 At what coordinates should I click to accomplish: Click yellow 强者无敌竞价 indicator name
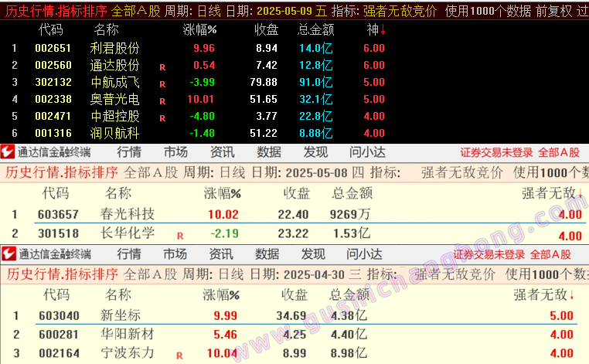(x=400, y=12)
